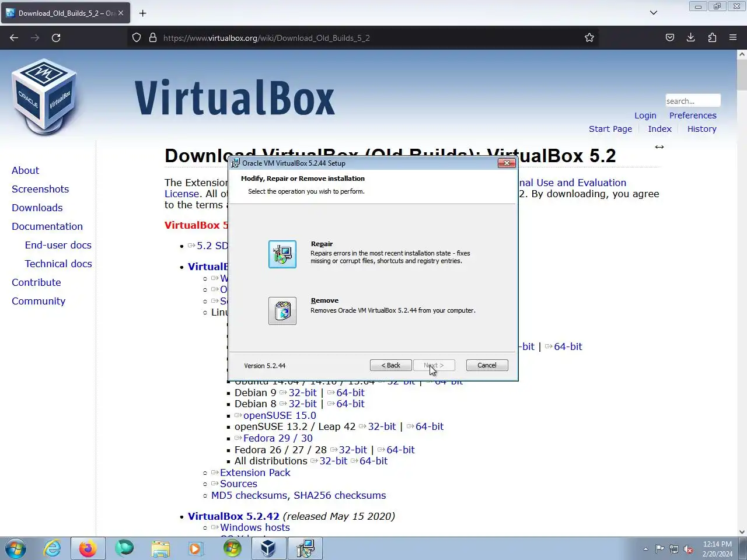The image size is (747, 560).
Task: Open Screenshots in the sidebar
Action: point(40,189)
